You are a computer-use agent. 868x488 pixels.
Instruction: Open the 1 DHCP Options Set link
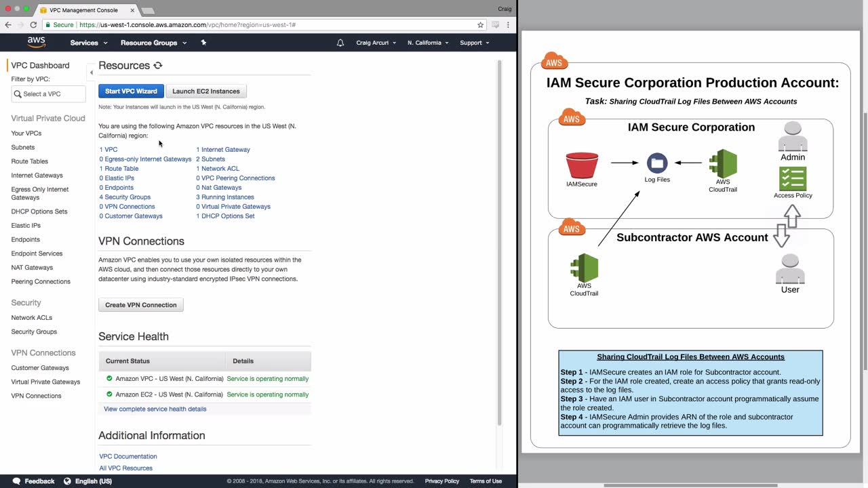click(x=225, y=216)
